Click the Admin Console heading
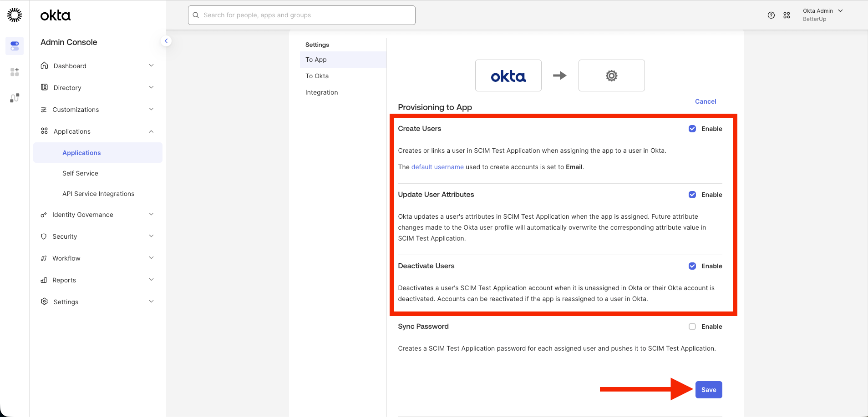 [69, 42]
